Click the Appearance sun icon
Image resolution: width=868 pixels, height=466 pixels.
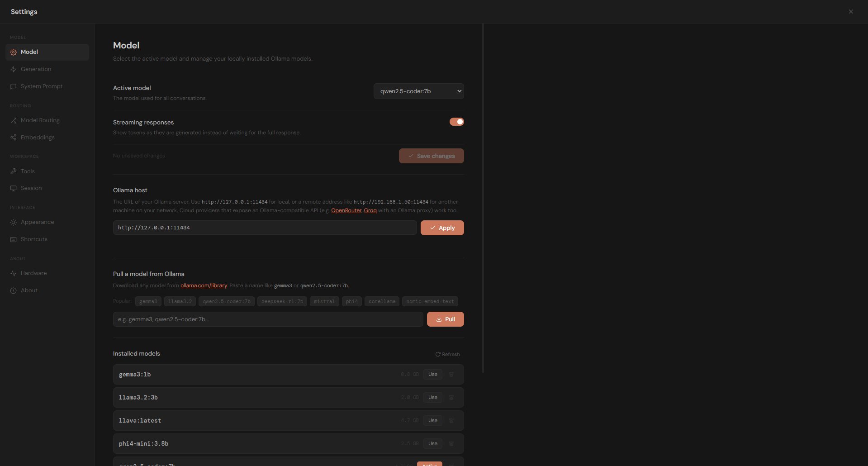click(x=13, y=222)
